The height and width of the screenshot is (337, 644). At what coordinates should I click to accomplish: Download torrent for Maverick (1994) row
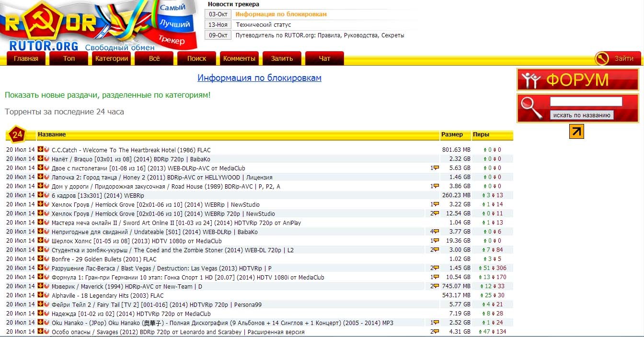click(41, 286)
